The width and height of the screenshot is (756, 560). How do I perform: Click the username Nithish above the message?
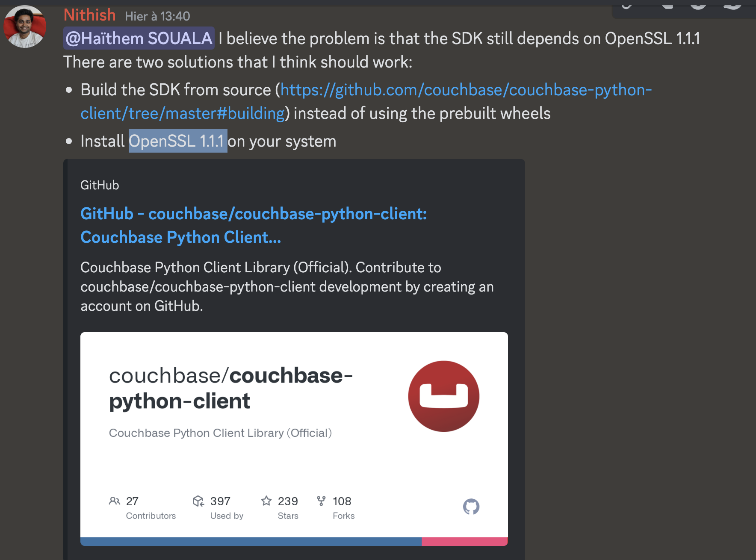click(89, 14)
